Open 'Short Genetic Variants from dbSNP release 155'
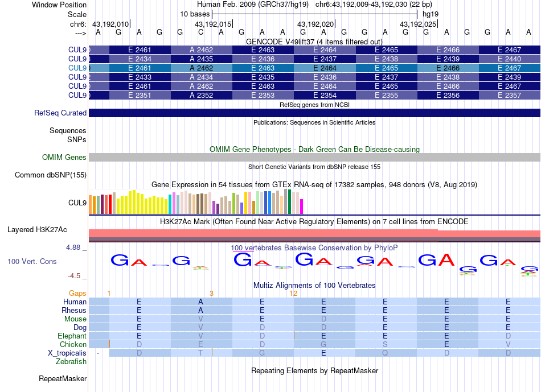 point(314,167)
